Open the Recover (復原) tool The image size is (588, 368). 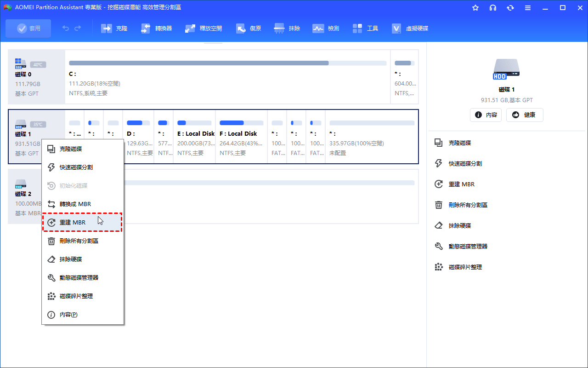(241, 29)
